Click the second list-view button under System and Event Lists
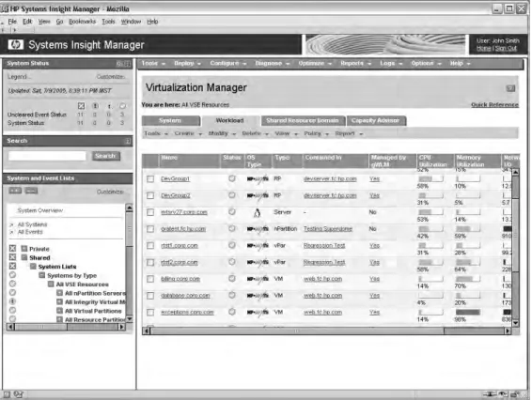The image size is (532, 400). click(x=31, y=191)
